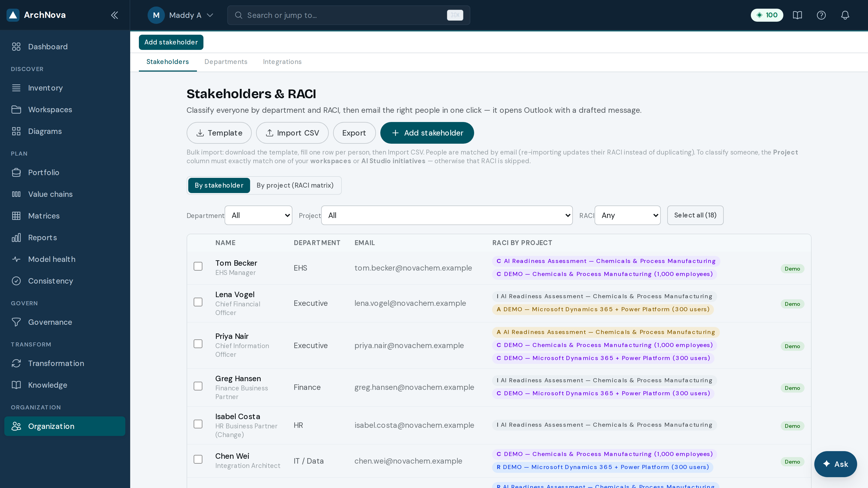Switch to the Departments tab

coord(226,62)
